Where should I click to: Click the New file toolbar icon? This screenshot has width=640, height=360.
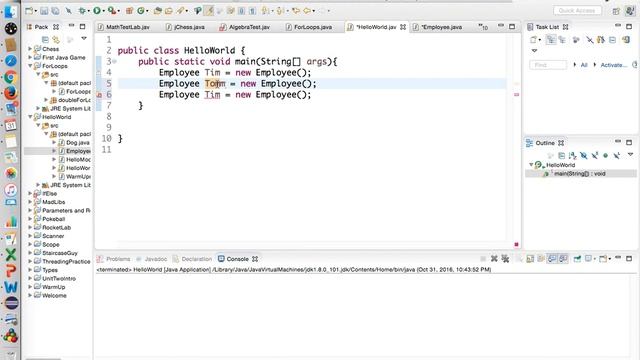(x=29, y=11)
